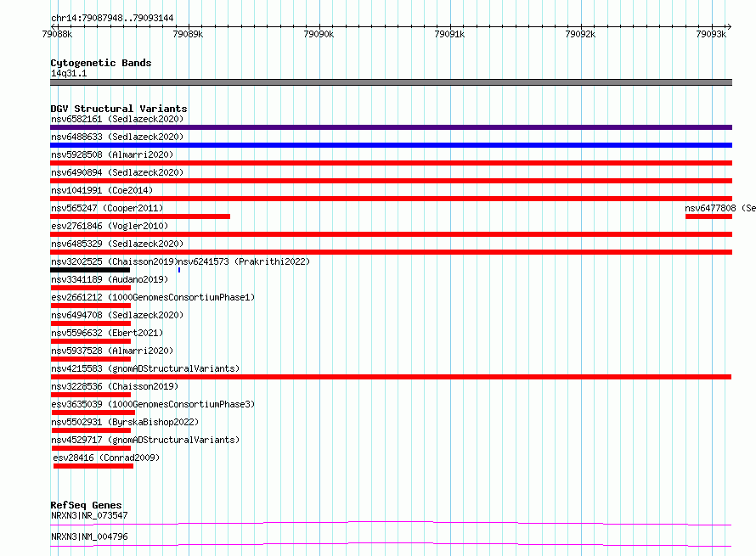Screen dimensions: 756x556
Task: Open variant nsv5596632 (Ebert2021) label
Action: 107,333
